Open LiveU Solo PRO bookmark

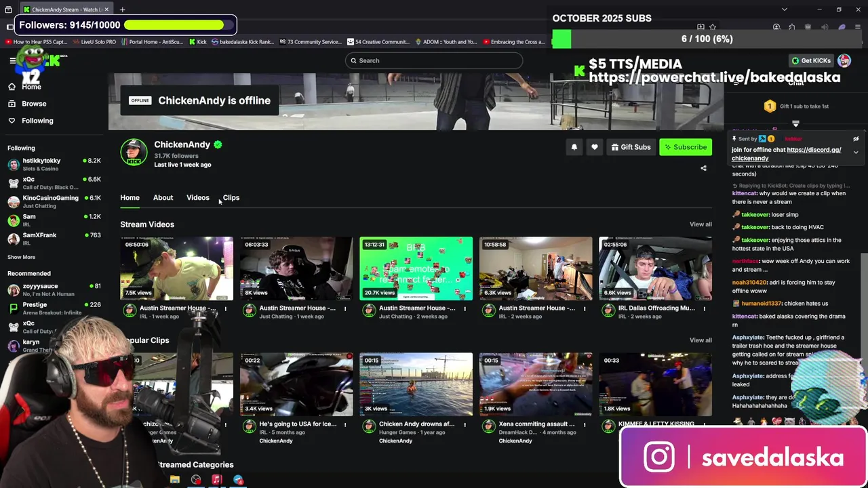point(94,42)
